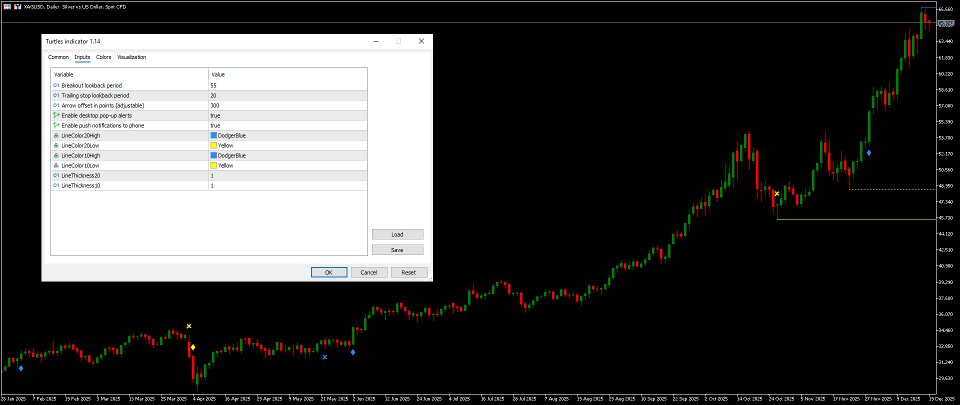This screenshot has height=405, width=960.
Task: Click the Load button
Action: coord(397,234)
